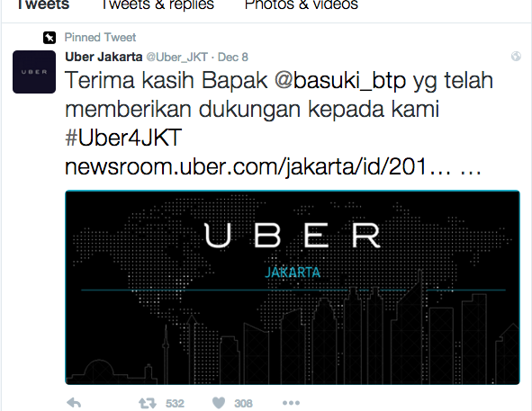Follow the #Uber4JKT hashtag link
The height and width of the screenshot is (411, 532).
point(123,138)
